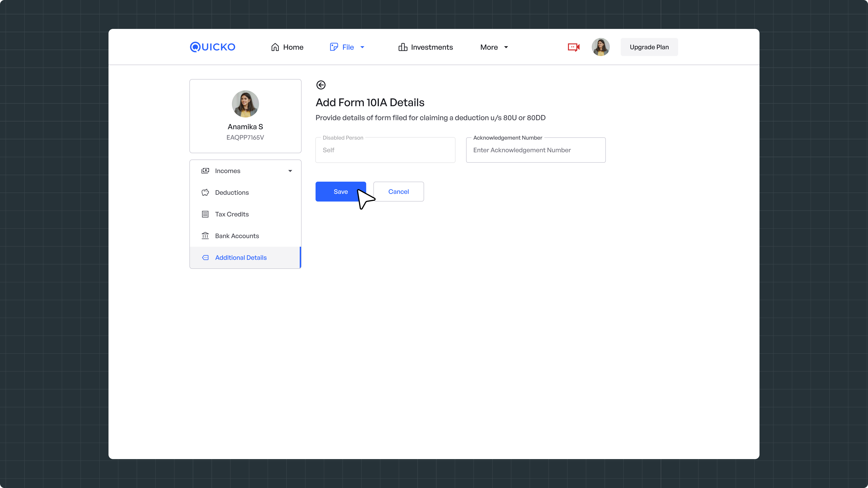Click the Tax Credits list icon
Screen dimensions: 868x488
[x=205, y=214]
